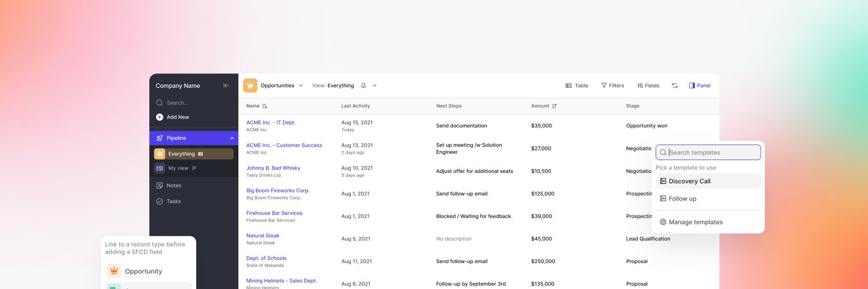Screen dimensions: 868x289
Task: Click the notification bell icon
Action: tap(363, 86)
